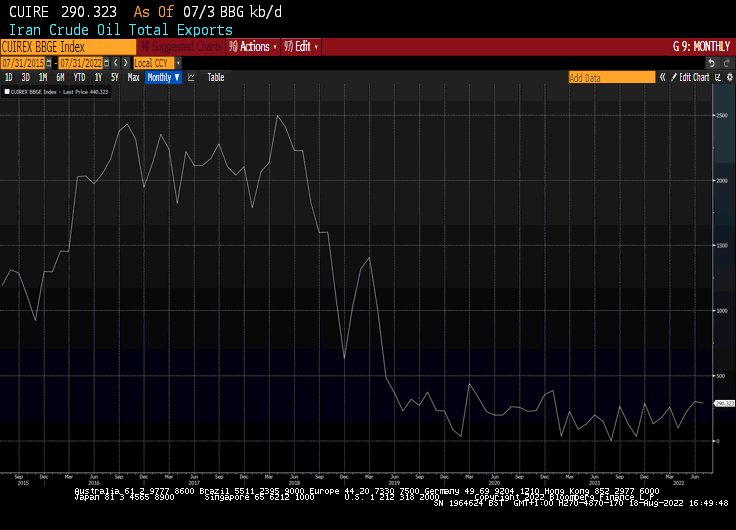Select the 3D time range
The image size is (736, 530).
pos(25,77)
